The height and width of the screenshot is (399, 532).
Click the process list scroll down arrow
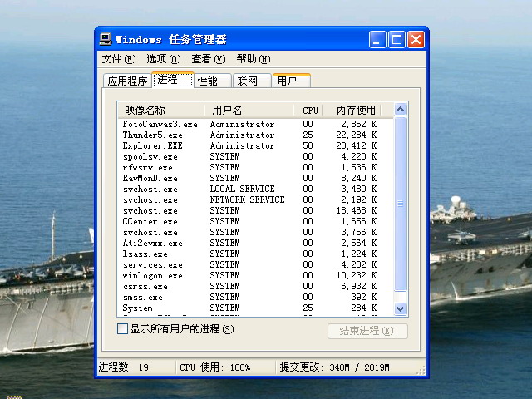tap(401, 308)
